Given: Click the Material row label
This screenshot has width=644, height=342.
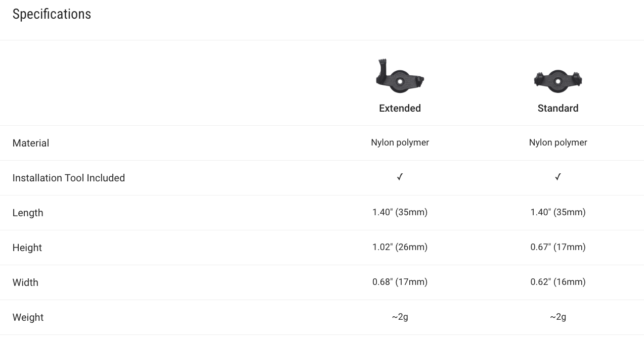Looking at the screenshot, I should point(31,143).
